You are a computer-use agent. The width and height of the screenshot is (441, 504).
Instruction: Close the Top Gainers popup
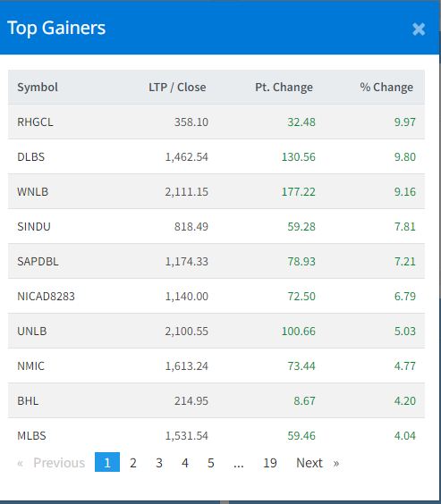(x=419, y=29)
